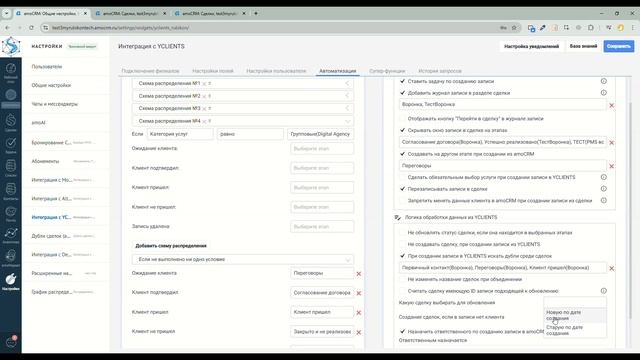Reload the page with browser refresh icon
Image resolution: width=640 pixels, height=360 pixels.
pos(31,28)
